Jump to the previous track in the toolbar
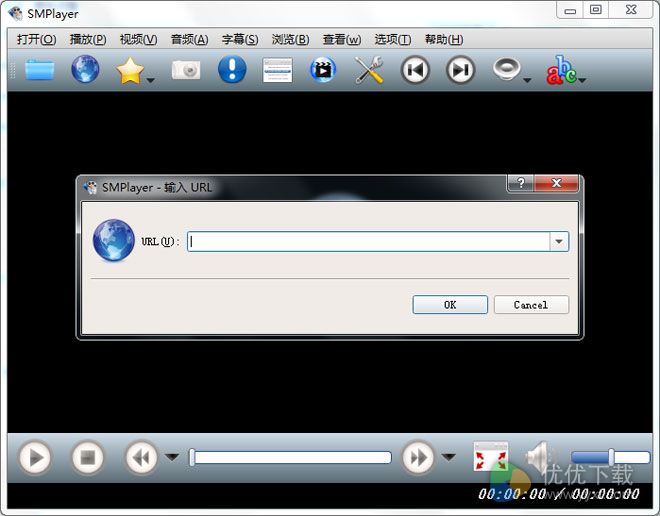This screenshot has height=516, width=660. pyautogui.click(x=415, y=70)
